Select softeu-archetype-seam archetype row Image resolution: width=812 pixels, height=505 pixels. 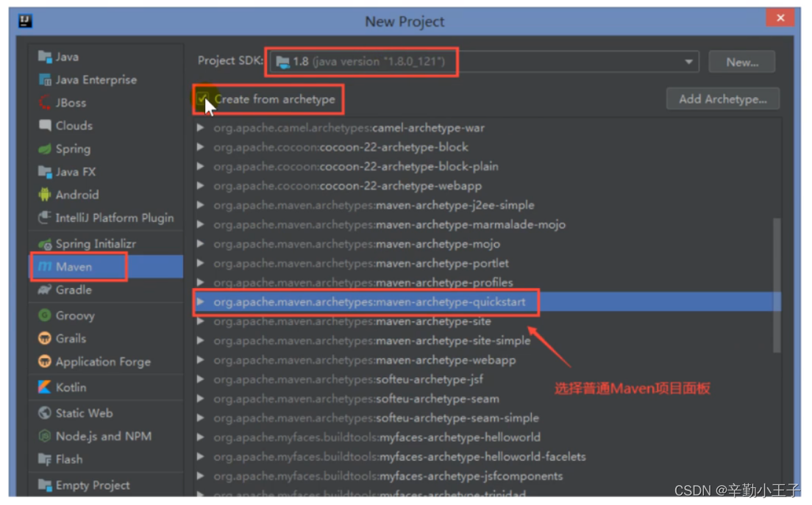click(487, 399)
